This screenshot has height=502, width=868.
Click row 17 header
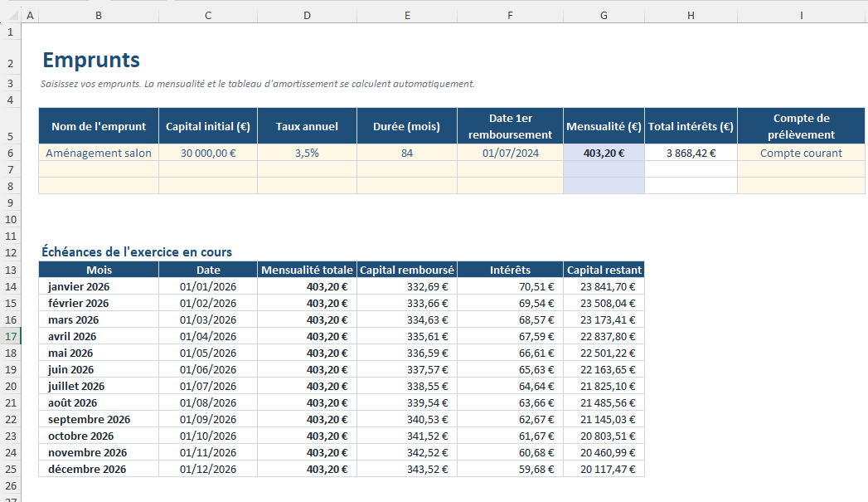coord(11,336)
